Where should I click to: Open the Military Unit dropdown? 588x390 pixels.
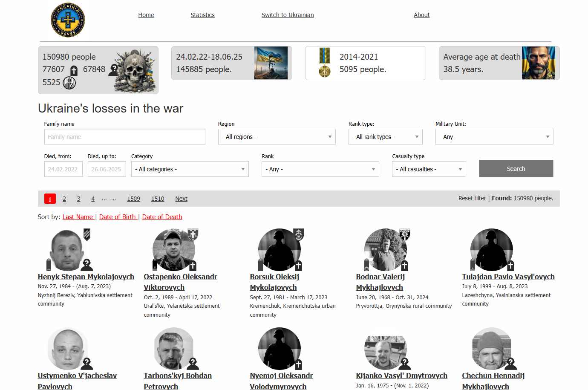coord(494,137)
